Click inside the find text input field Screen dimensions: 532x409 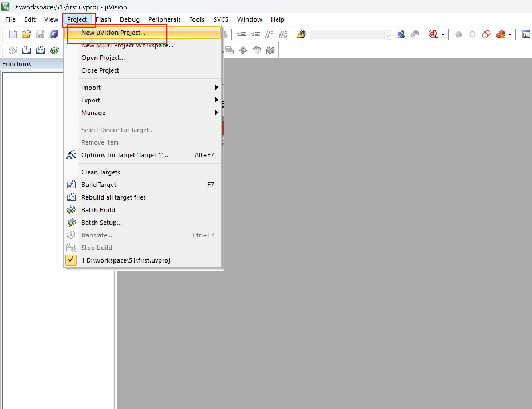[x=347, y=35]
